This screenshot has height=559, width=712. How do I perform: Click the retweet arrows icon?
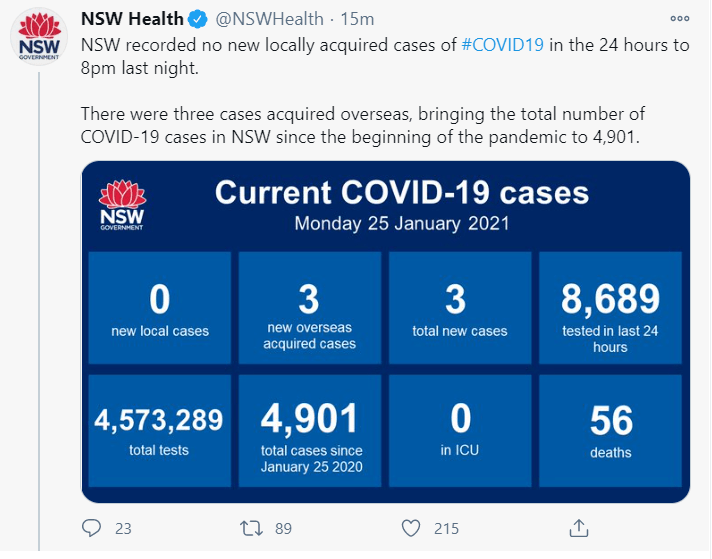tap(251, 528)
